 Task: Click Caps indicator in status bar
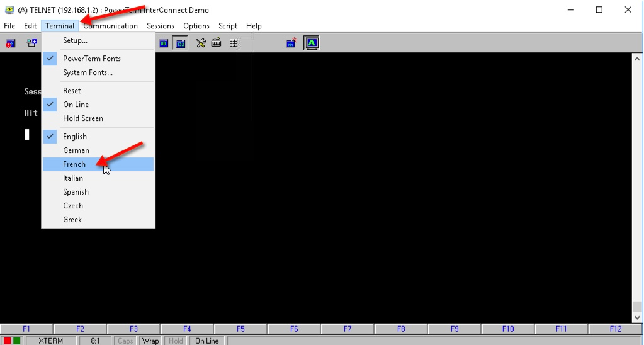pyautogui.click(x=125, y=341)
